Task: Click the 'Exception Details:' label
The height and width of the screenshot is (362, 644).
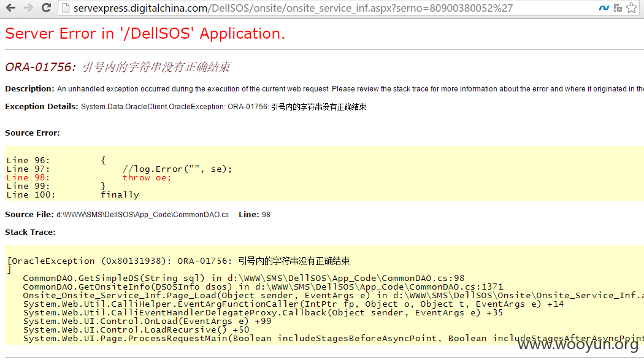Action: 42,107
